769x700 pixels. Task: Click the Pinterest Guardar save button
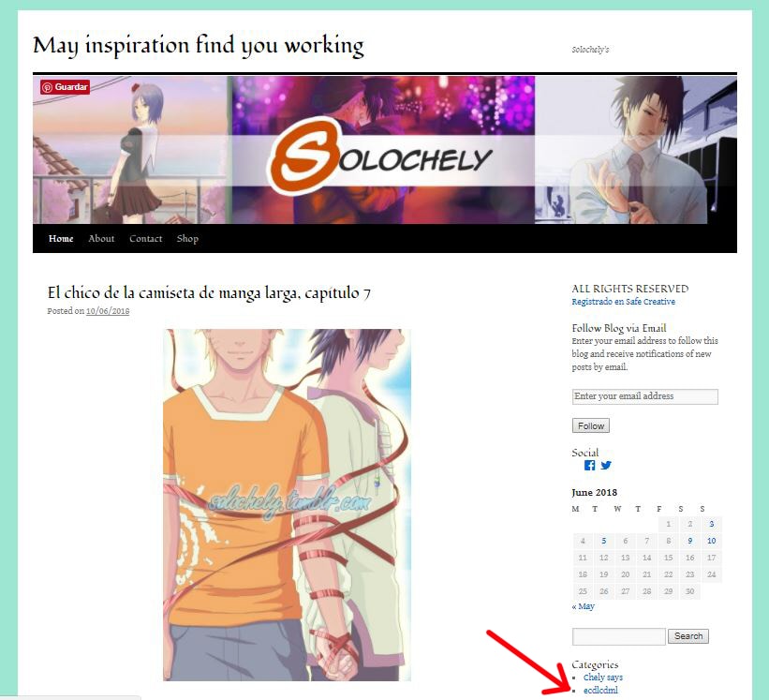tap(65, 87)
